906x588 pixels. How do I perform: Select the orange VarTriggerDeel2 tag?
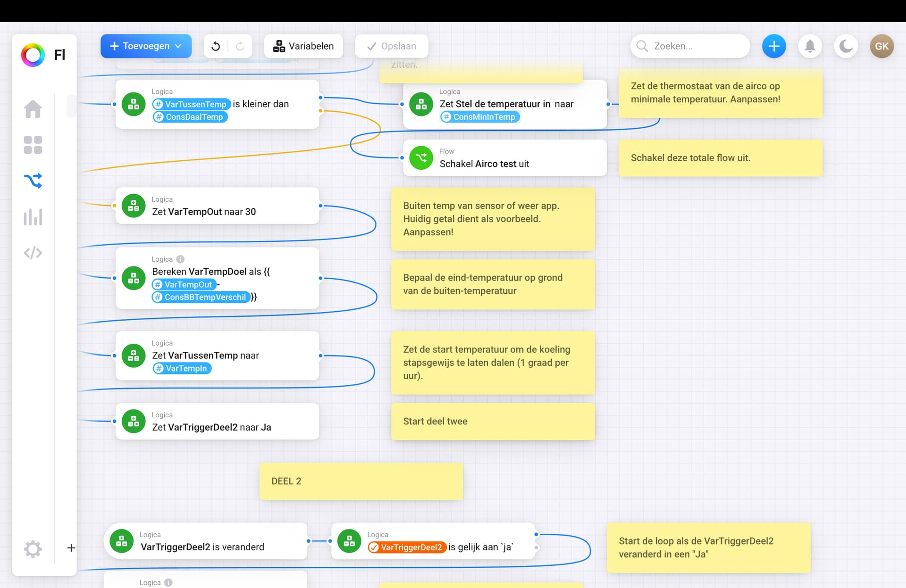point(407,547)
